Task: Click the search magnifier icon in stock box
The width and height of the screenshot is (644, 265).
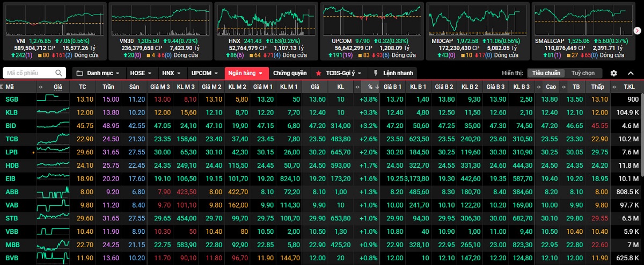Action: 59,73
